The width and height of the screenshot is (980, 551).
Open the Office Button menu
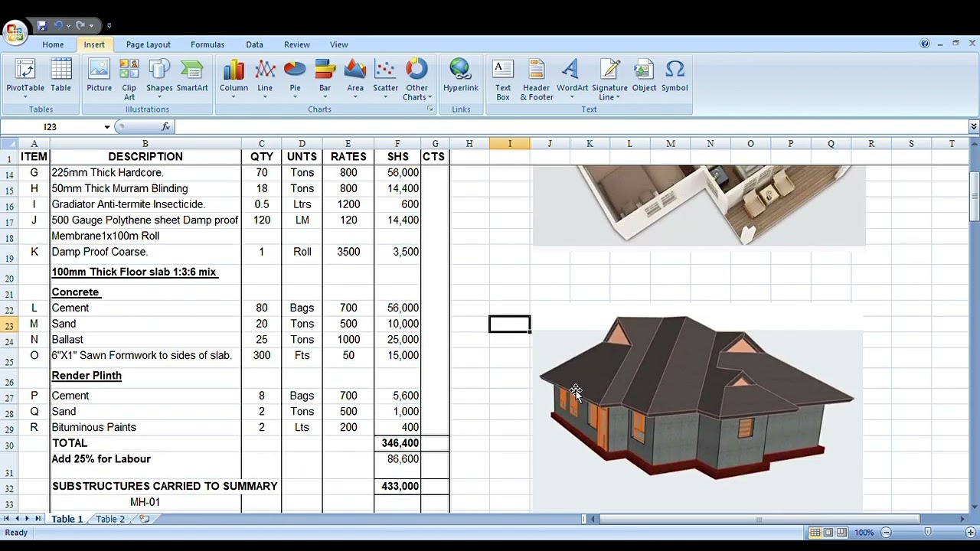coord(15,32)
